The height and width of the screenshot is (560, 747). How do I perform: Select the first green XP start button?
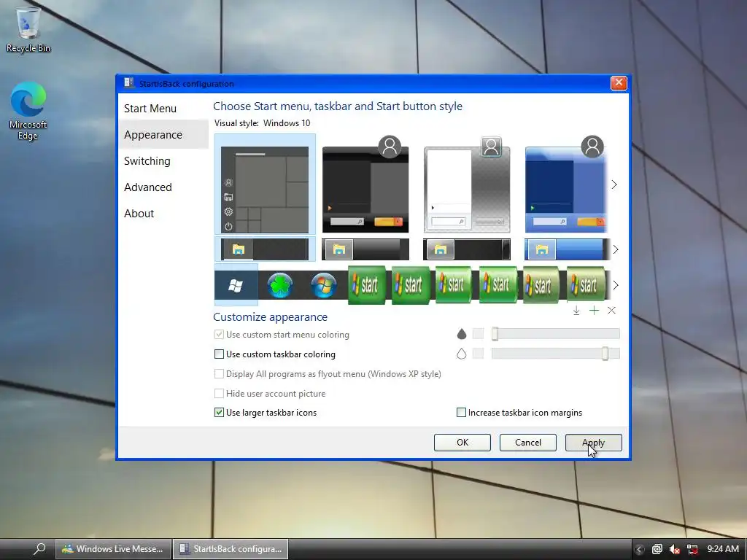(367, 285)
